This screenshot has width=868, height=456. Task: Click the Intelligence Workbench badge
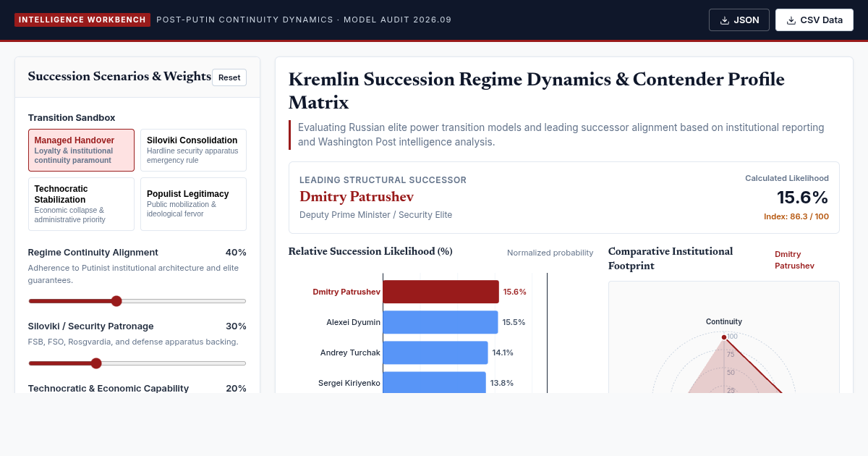tap(82, 20)
